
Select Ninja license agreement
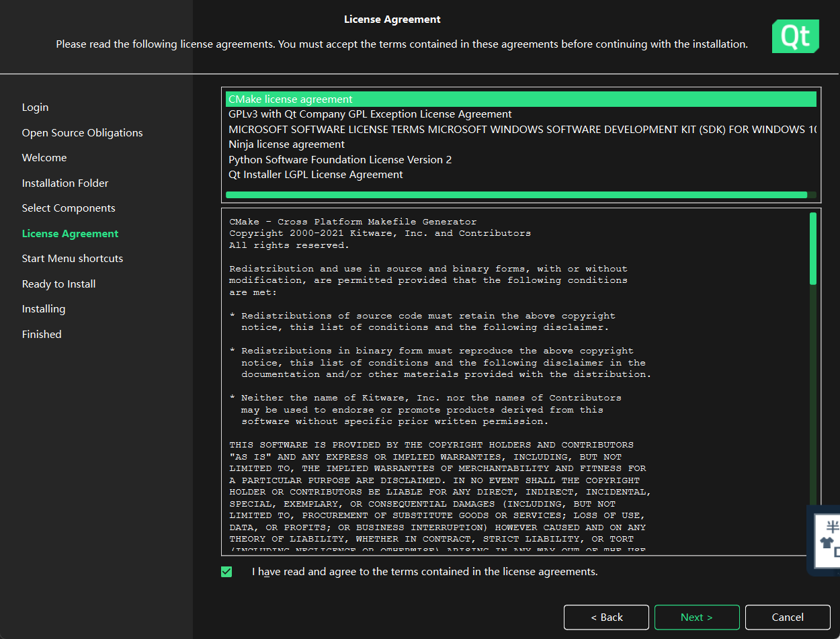coord(521,144)
